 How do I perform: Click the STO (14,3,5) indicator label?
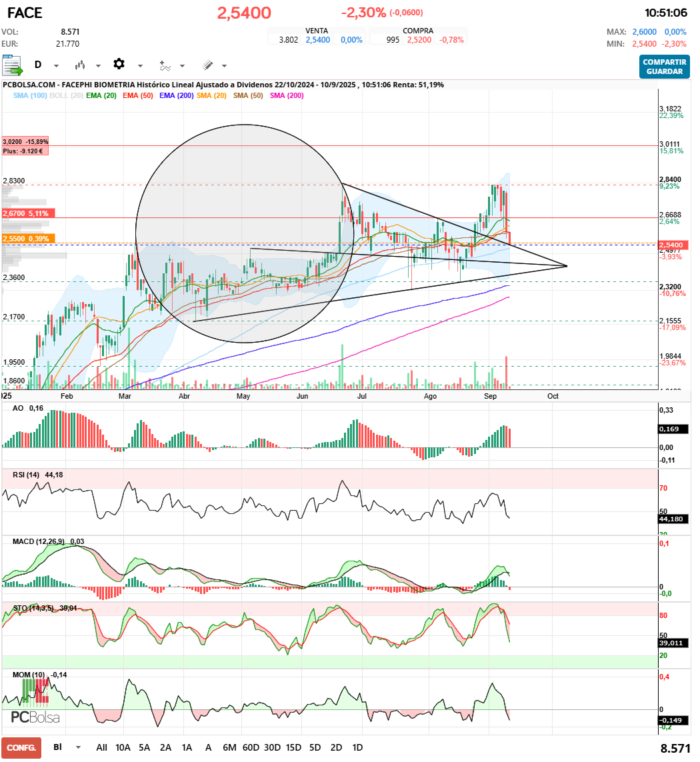coord(45,608)
